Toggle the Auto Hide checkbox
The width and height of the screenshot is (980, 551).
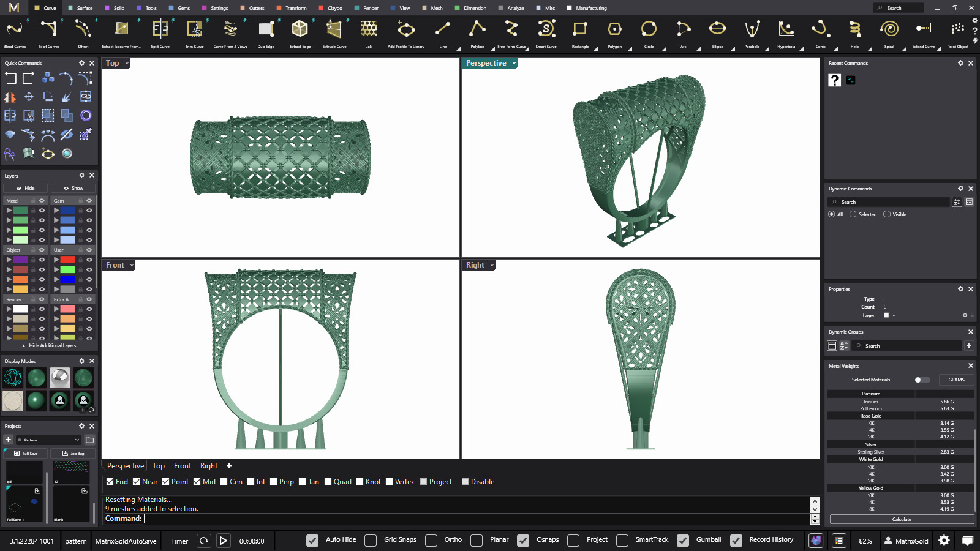click(x=312, y=540)
